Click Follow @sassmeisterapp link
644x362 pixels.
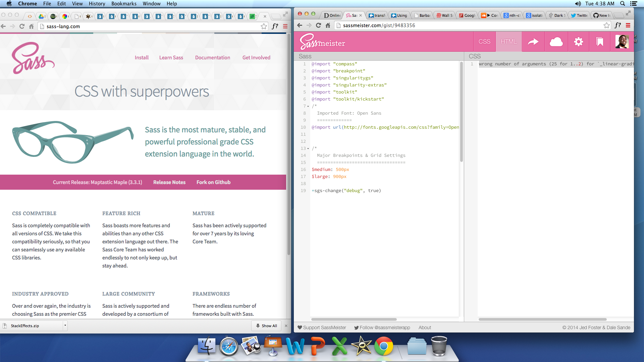[381, 327]
